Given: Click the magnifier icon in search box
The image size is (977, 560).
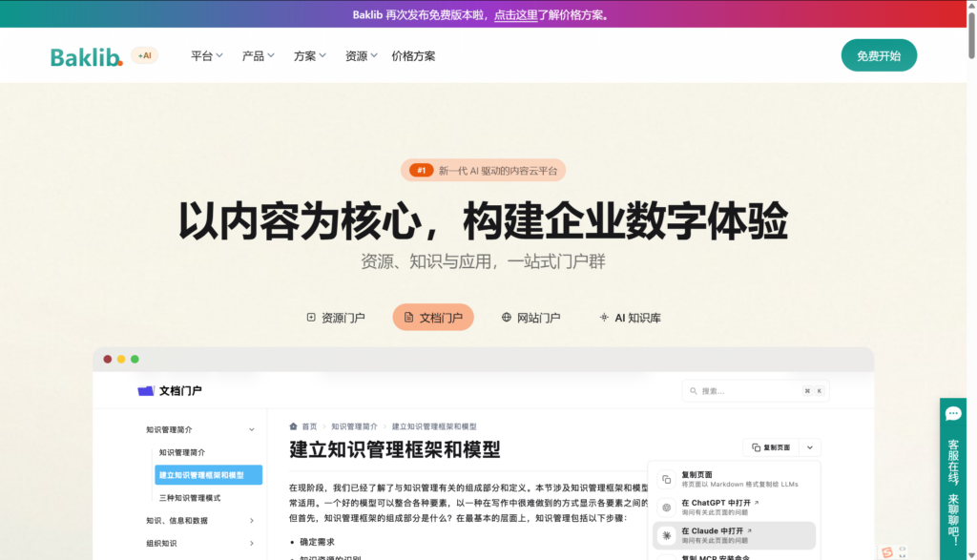Looking at the screenshot, I should (x=693, y=391).
